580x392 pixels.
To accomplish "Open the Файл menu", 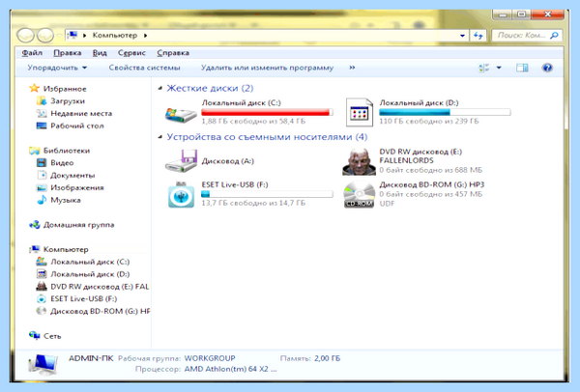I will (x=32, y=53).
